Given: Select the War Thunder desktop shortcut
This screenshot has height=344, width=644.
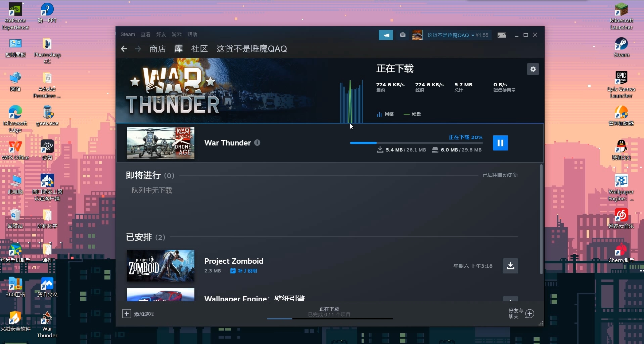Looking at the screenshot, I should point(47,325).
